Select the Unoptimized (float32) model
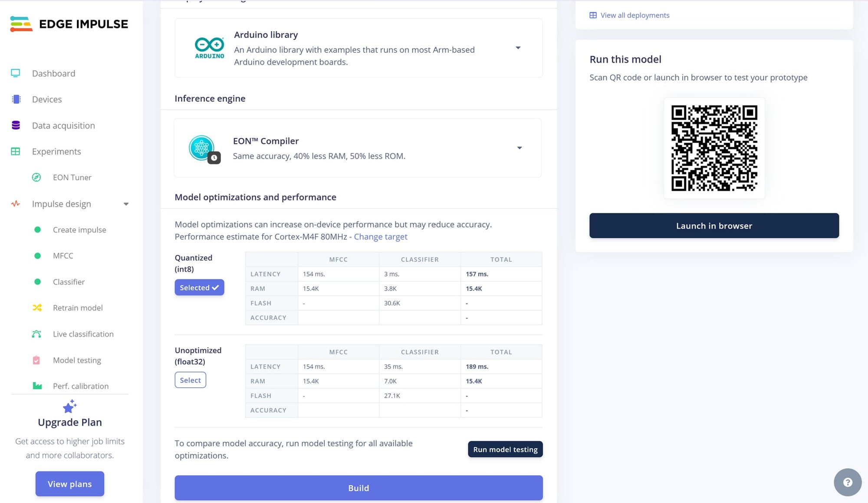This screenshot has width=868, height=503. point(190,380)
